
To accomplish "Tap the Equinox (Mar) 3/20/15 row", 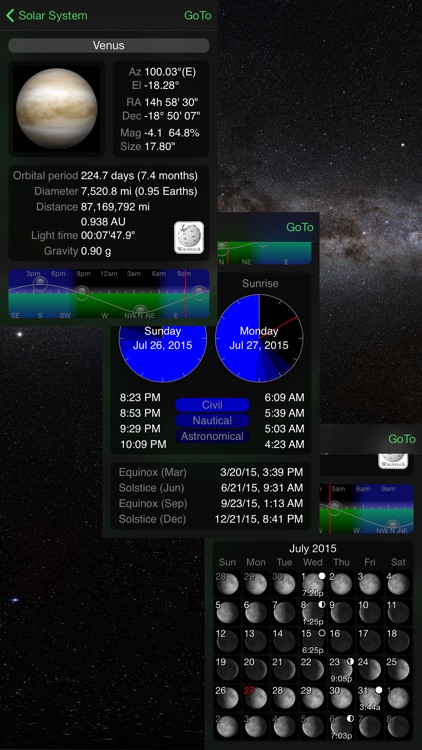I will (211, 472).
